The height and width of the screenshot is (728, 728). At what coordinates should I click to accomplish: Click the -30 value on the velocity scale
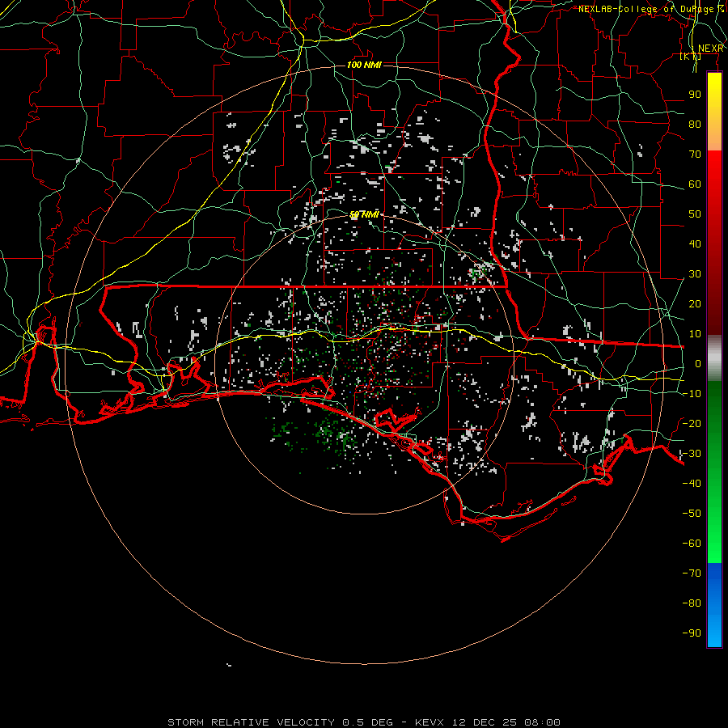pos(692,454)
